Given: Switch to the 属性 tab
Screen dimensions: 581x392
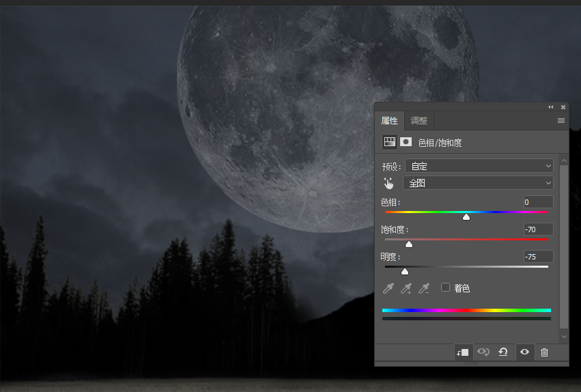Looking at the screenshot, I should point(389,121).
